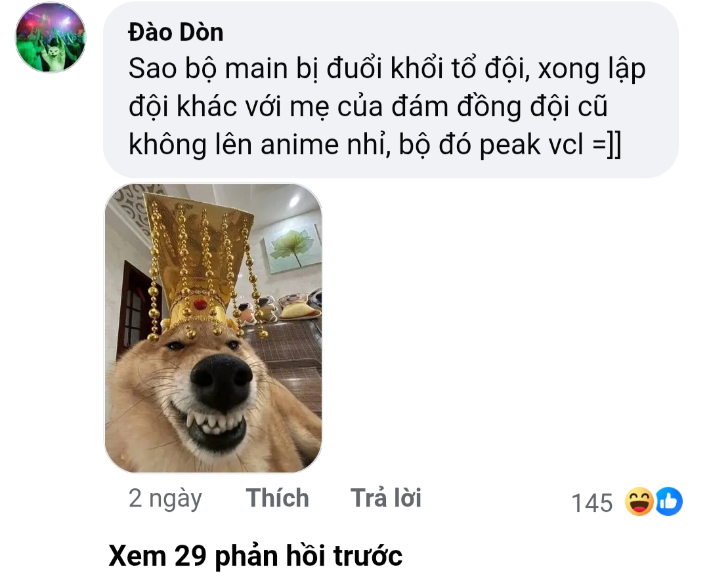This screenshot has height=588, width=709.
Task: Expand Xem 29 phản hồi trước replies
Action: [255, 555]
